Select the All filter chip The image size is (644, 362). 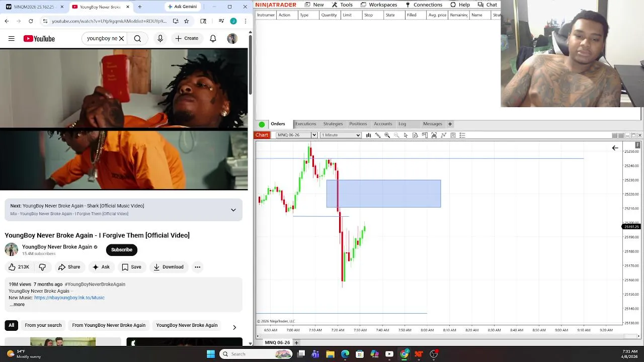[11, 325]
